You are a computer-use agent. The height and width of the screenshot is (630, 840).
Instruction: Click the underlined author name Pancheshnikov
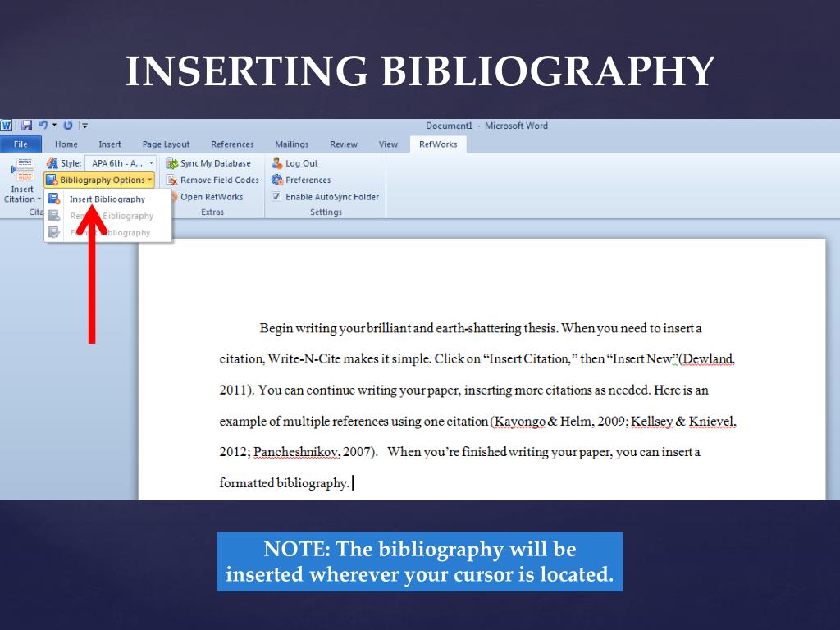point(295,452)
